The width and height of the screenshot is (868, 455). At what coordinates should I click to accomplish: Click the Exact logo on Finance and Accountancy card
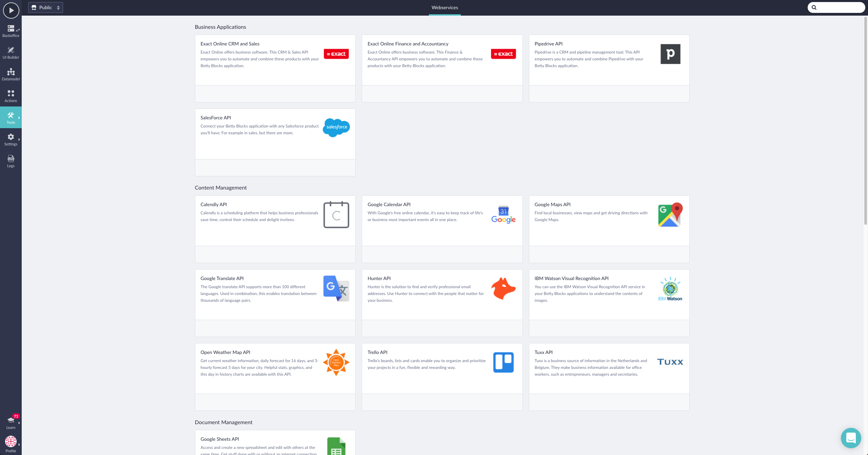click(x=503, y=54)
